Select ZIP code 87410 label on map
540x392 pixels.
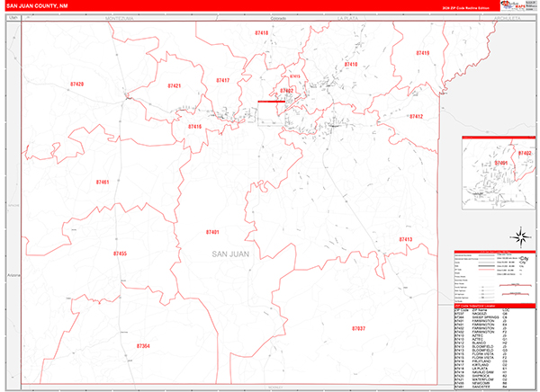click(351, 65)
